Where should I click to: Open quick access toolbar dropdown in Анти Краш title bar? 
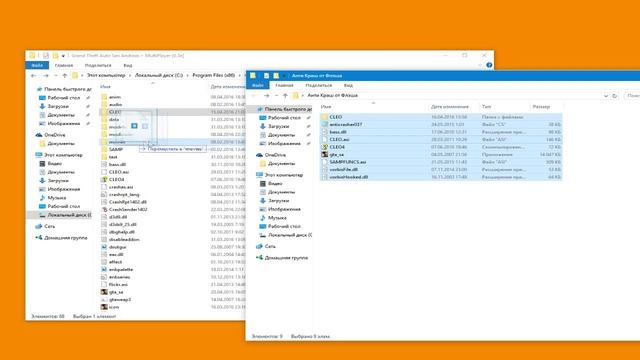pyautogui.click(x=284, y=76)
